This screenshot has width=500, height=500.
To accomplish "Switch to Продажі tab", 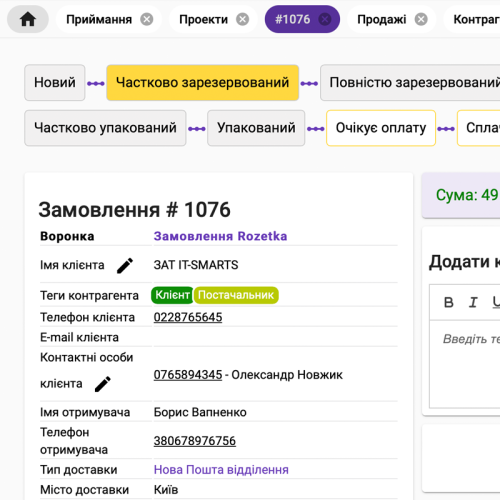I will pyautogui.click(x=382, y=19).
